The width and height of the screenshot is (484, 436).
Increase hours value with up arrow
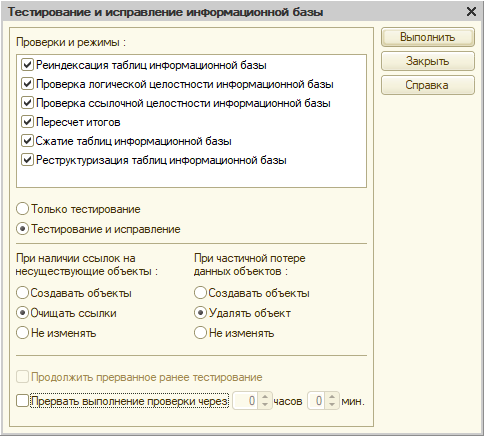[265, 397]
